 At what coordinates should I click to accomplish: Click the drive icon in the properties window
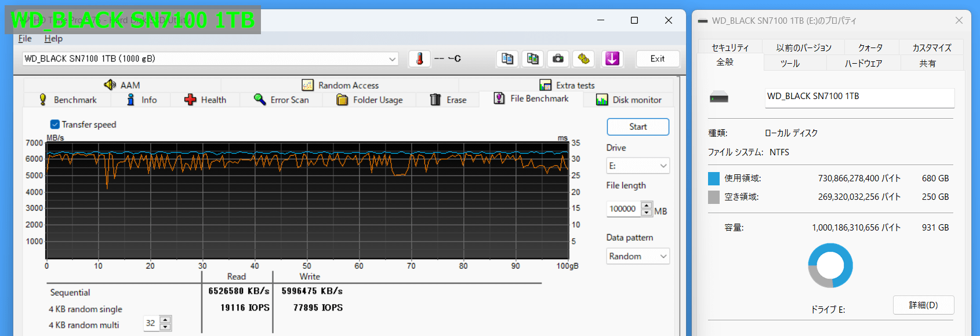(719, 97)
